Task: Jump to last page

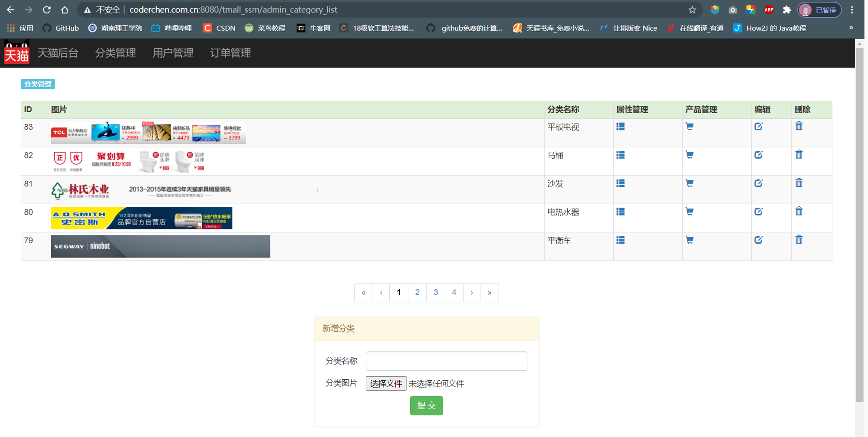Action: point(490,293)
